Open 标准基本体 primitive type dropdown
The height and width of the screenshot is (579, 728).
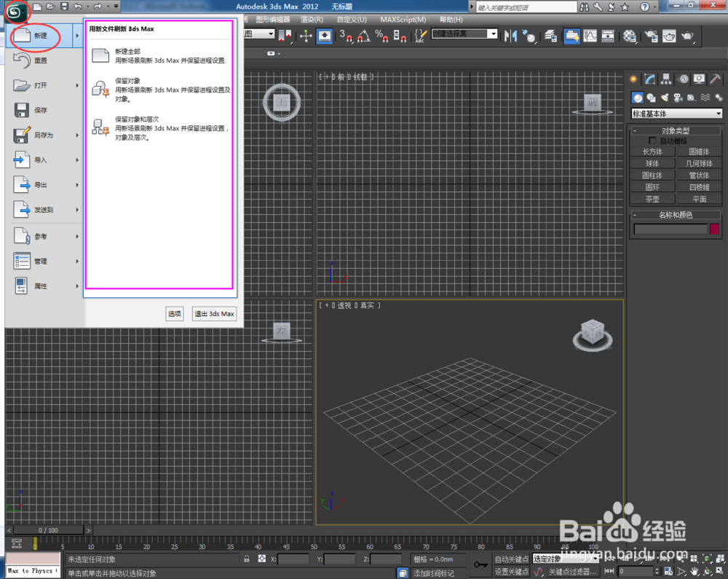coord(676,114)
